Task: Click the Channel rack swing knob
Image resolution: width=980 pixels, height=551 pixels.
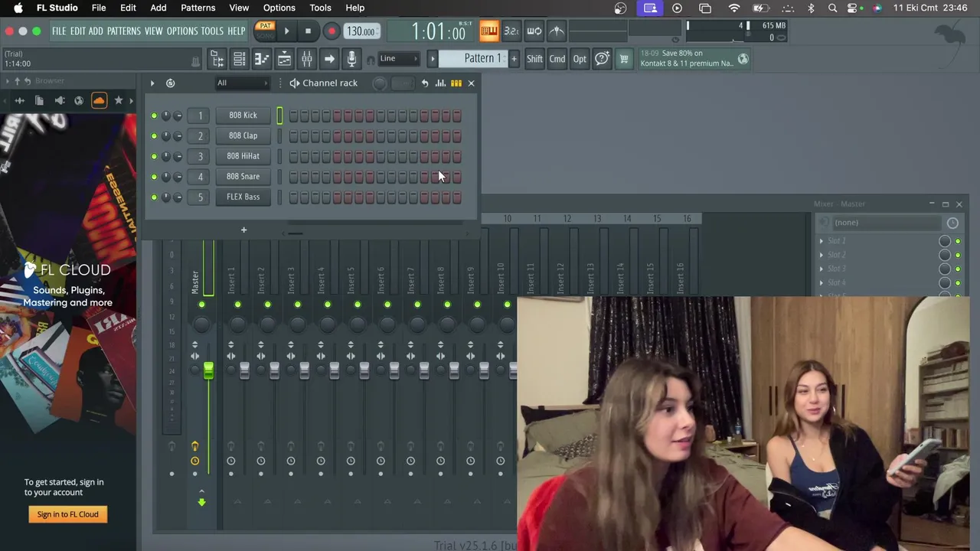Action: coord(380,83)
